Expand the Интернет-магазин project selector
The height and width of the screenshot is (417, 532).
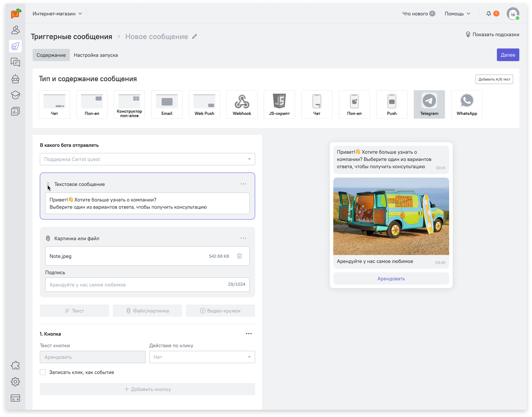click(x=57, y=14)
